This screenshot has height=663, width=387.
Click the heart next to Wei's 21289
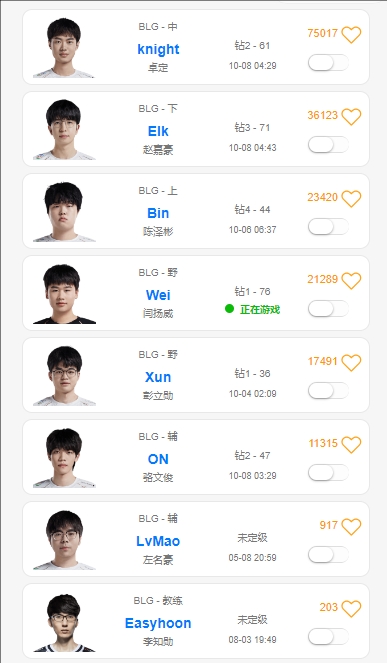(x=351, y=281)
